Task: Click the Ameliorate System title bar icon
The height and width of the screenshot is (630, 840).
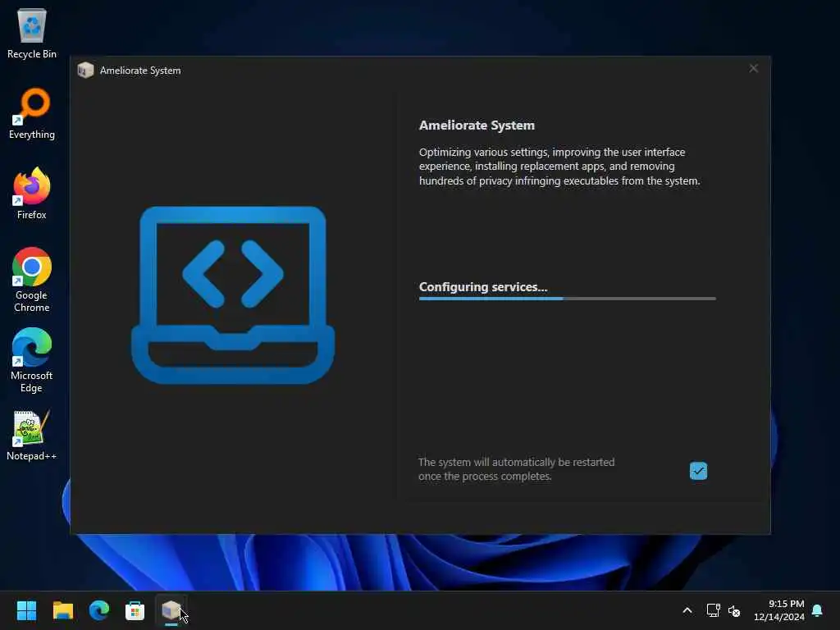Action: (85, 71)
